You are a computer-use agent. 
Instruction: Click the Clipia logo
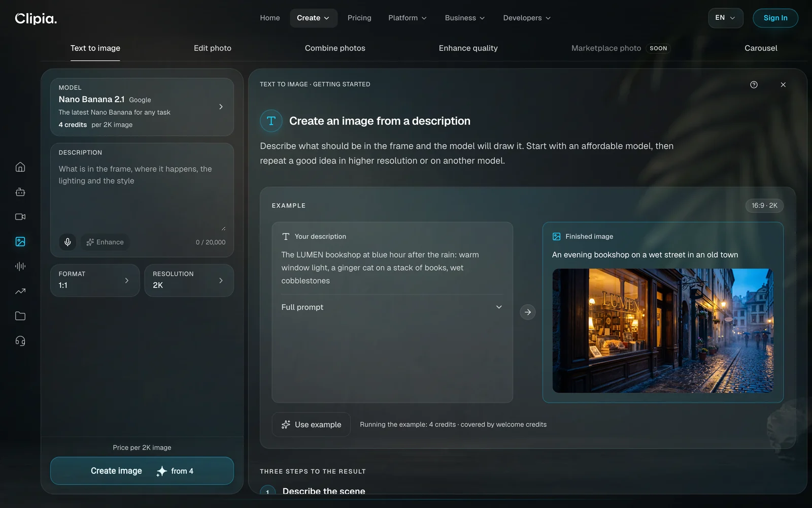(x=36, y=18)
